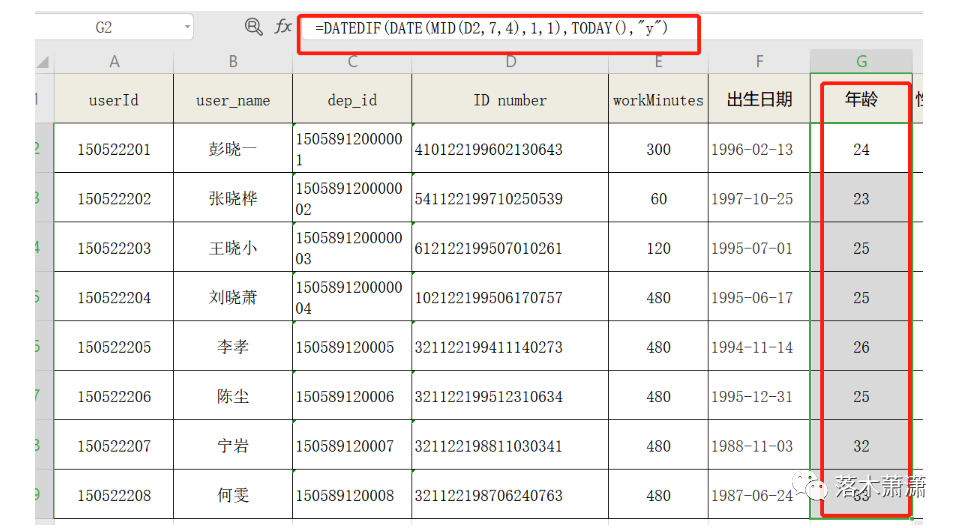Select birth date cell 1988-11-03
Viewport: 957px width, 528px height.
[x=759, y=445]
